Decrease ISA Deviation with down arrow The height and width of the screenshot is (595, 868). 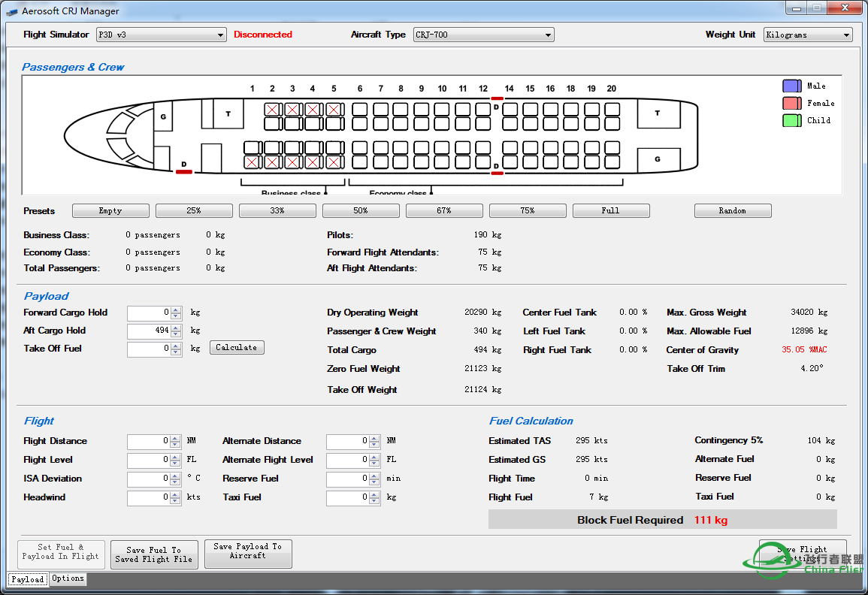(x=175, y=482)
